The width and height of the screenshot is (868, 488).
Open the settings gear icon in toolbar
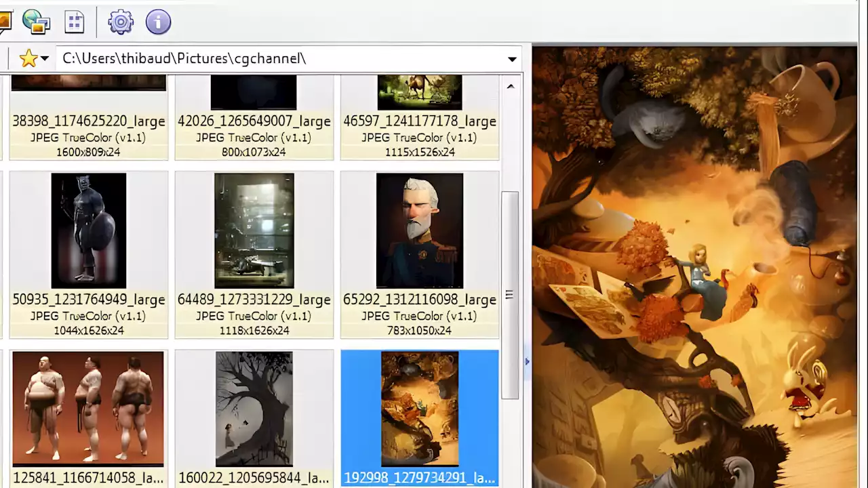[x=121, y=22]
